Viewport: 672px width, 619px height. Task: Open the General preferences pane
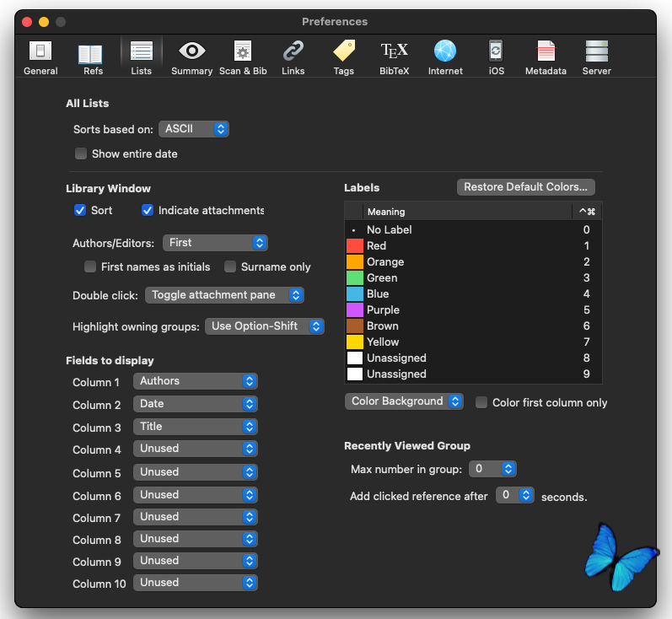pyautogui.click(x=40, y=57)
